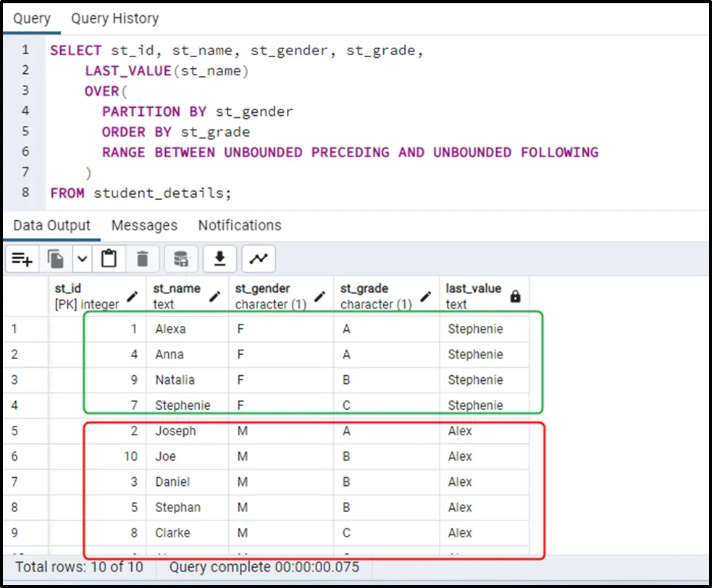This screenshot has width=712, height=588.
Task: Open the Notifications tab
Action: click(x=240, y=225)
